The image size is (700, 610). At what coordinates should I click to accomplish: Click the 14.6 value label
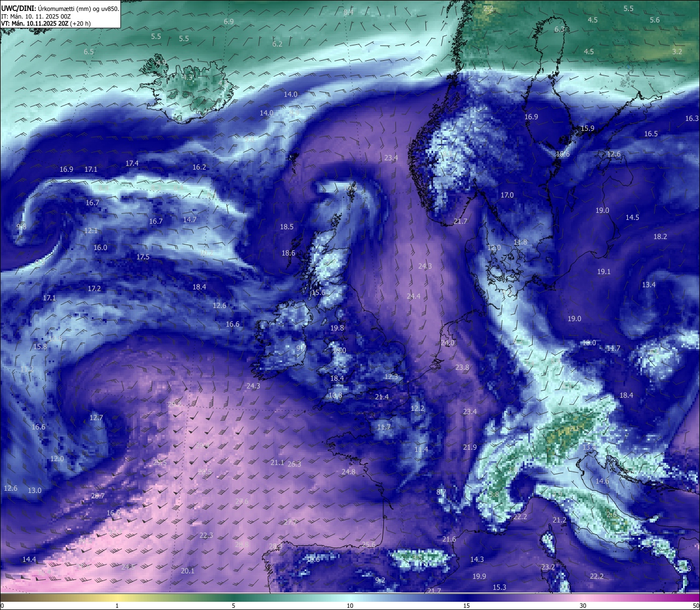(x=602, y=481)
